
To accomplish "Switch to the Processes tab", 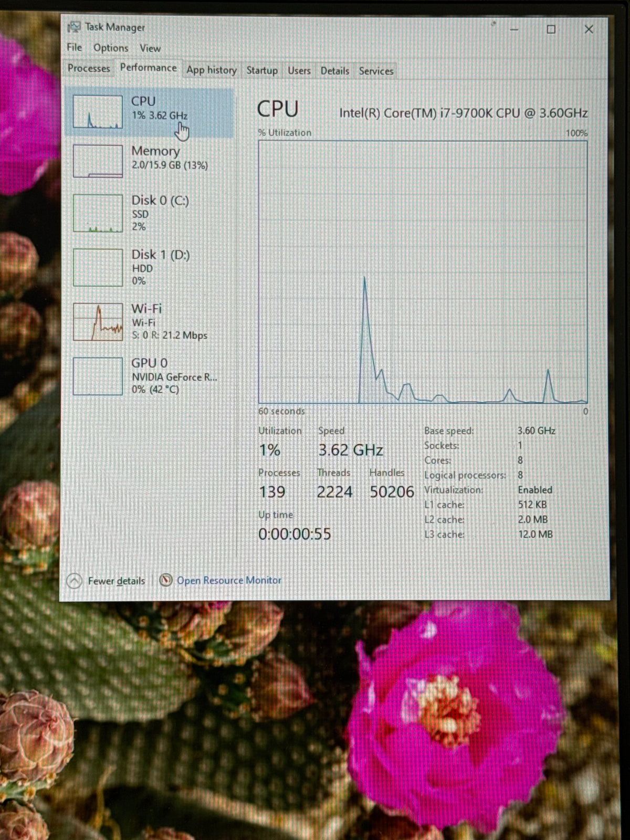I will click(89, 68).
